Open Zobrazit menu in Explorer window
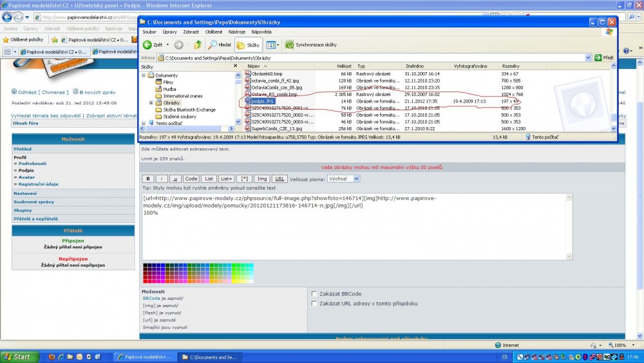 point(191,32)
